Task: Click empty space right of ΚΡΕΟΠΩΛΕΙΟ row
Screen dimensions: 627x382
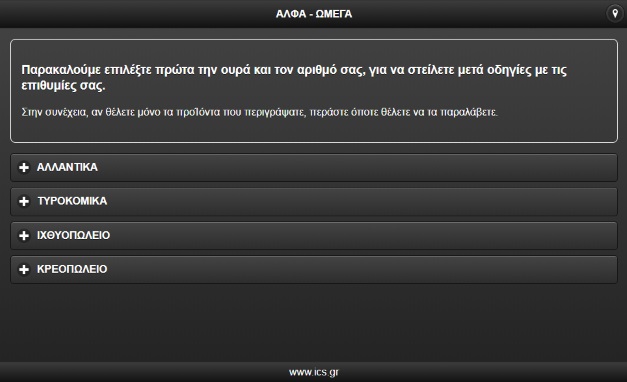Action: tap(360, 270)
